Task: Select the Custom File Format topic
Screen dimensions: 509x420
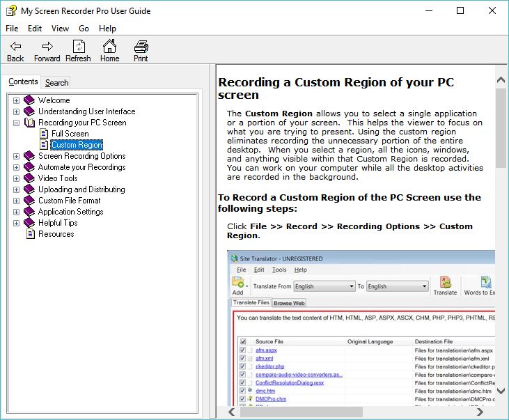Action: point(69,201)
